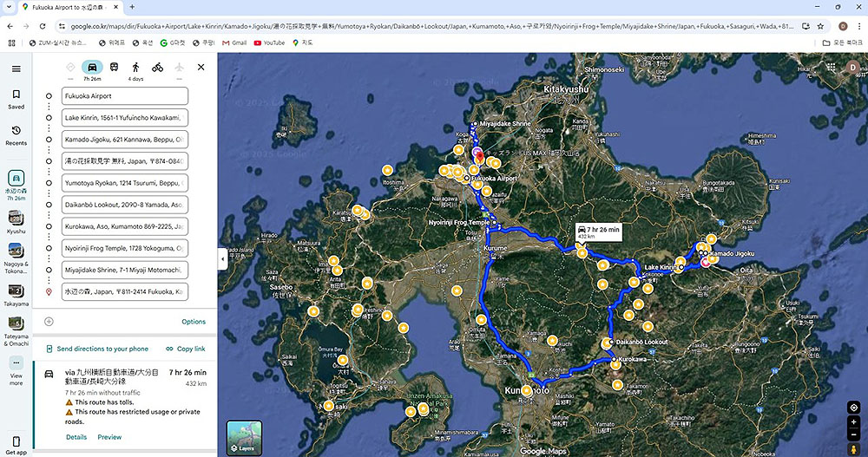Select the Driving travel mode
Viewport: 868px width, 457px height.
click(x=92, y=67)
